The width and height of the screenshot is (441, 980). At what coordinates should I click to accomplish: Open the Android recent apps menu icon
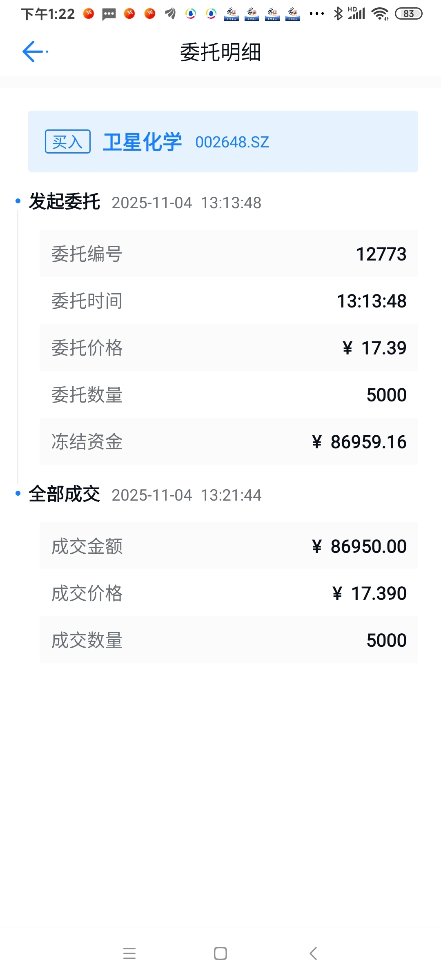click(129, 953)
